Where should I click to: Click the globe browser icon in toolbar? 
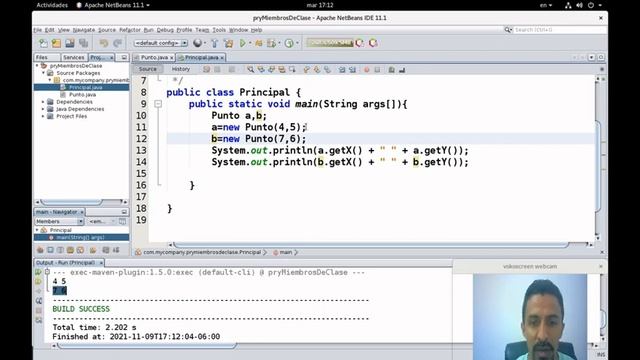pos(198,43)
